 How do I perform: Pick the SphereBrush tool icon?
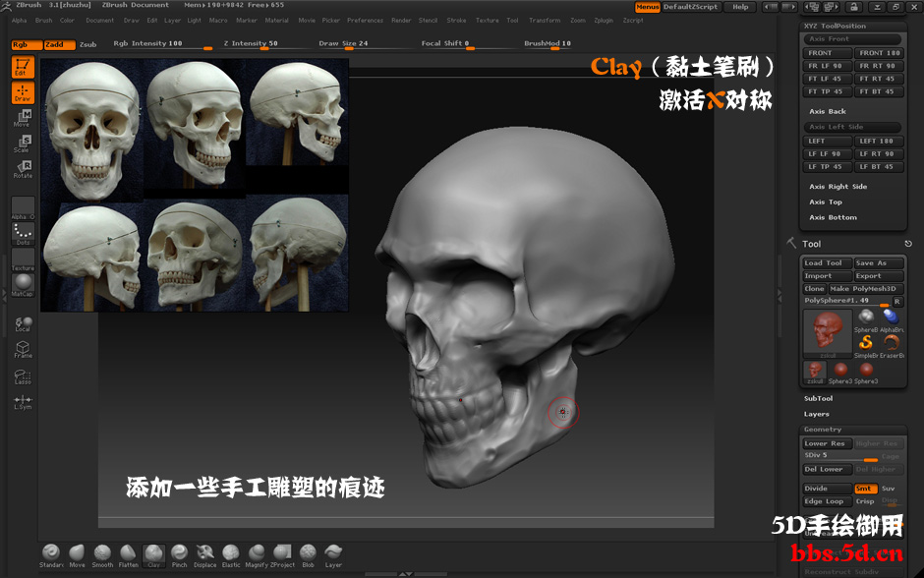pyautogui.click(x=866, y=321)
